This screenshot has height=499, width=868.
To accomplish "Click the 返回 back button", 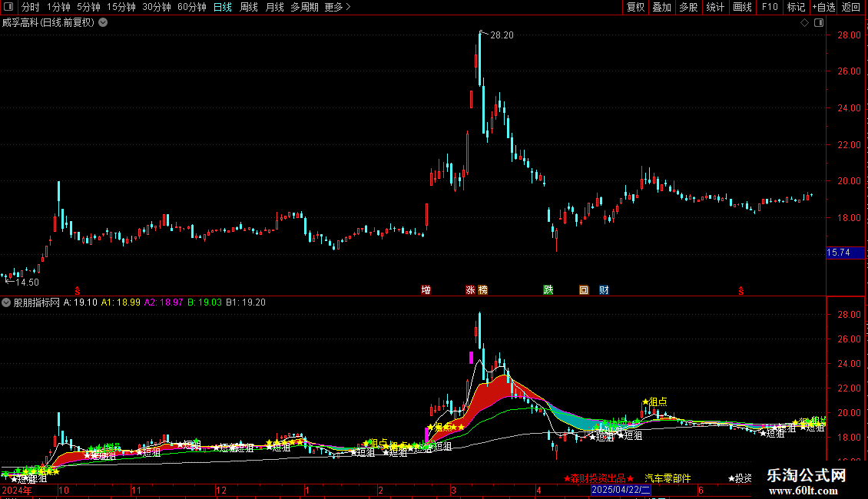I will click(x=851, y=7).
